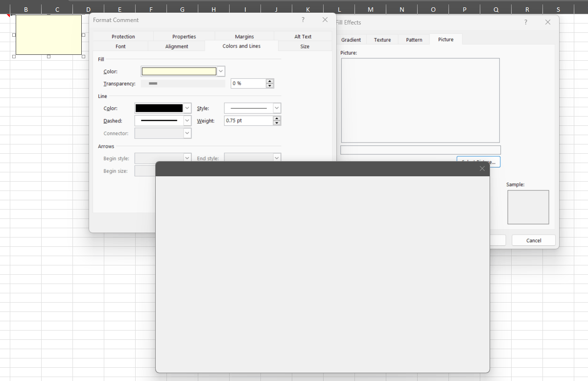Increase the transparency with the up arrow

click(270, 81)
